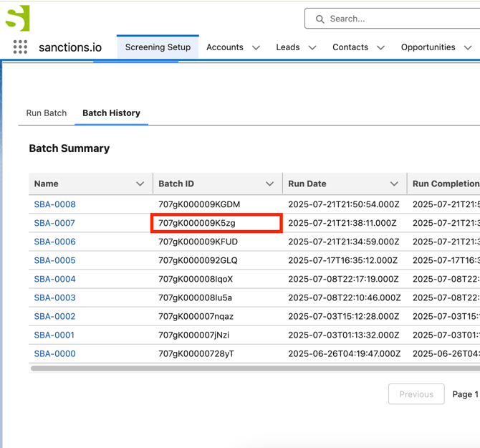Select batch ID 707gK0000092GLQ cell
This screenshot has height=448, width=480.
pos(217,260)
